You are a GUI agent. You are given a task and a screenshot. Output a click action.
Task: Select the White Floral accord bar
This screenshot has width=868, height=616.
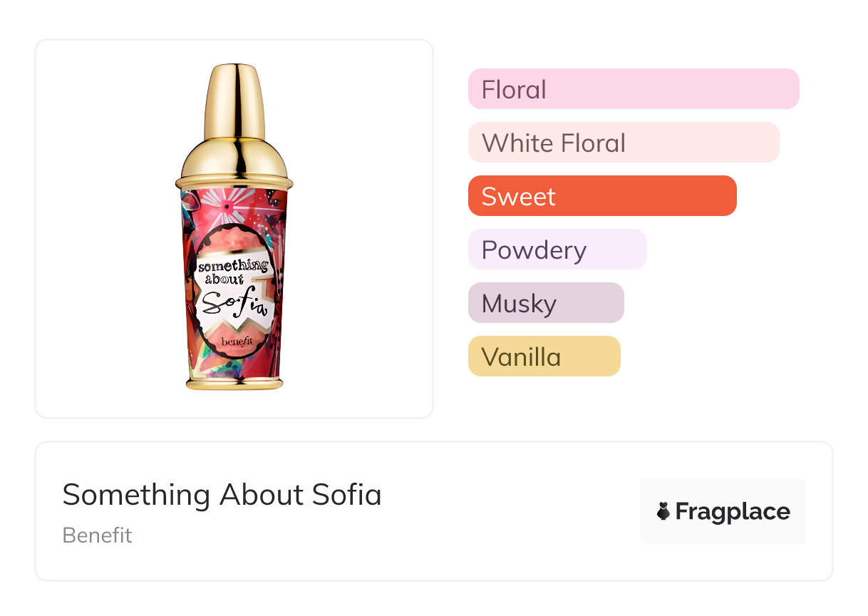tap(623, 143)
